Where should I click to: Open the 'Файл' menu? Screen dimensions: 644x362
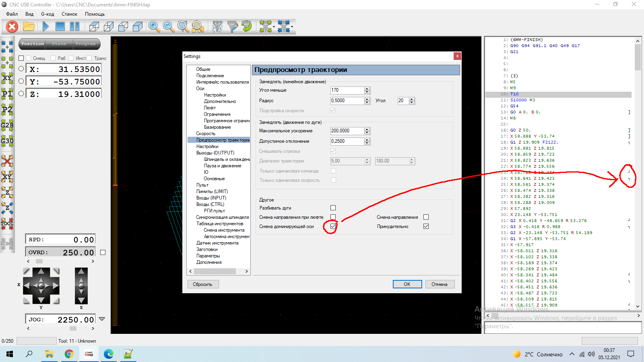[12, 14]
